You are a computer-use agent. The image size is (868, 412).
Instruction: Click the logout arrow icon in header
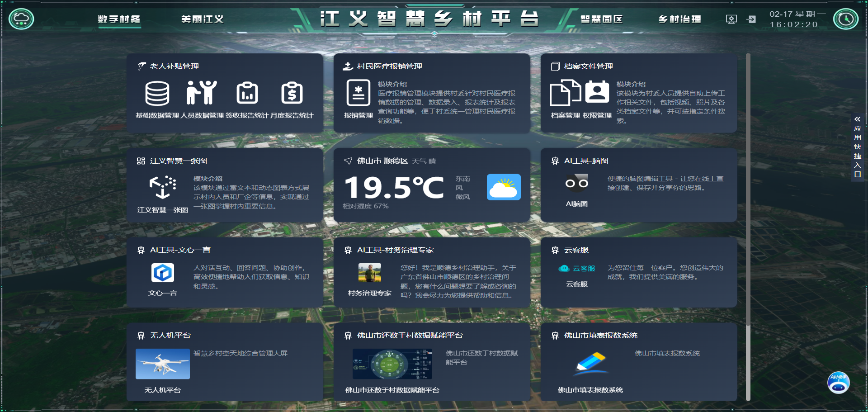coord(751,19)
